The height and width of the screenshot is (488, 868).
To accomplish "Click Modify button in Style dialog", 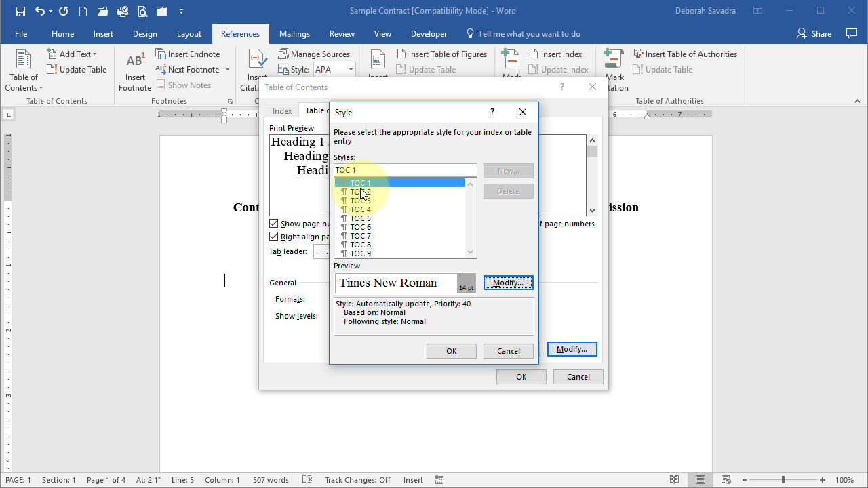I will [x=509, y=283].
